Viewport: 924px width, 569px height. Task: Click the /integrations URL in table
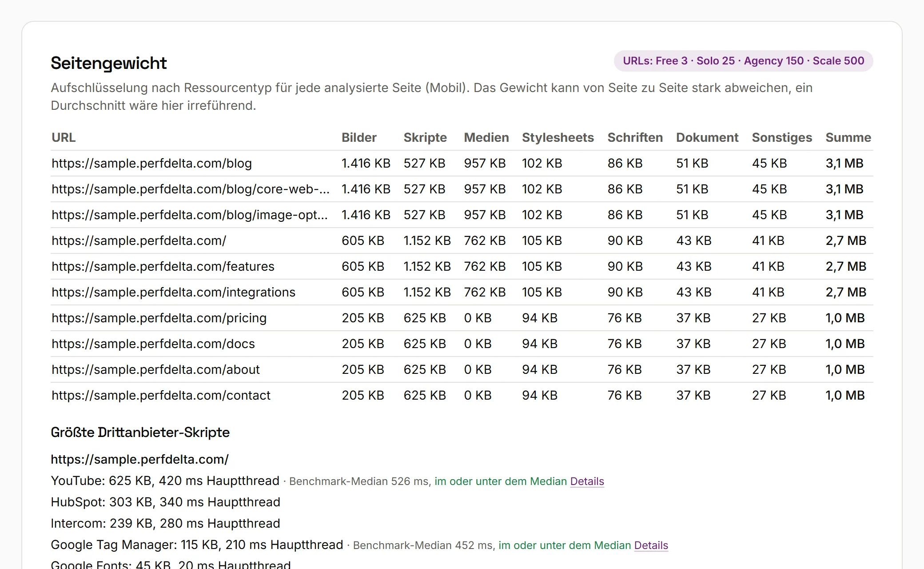[x=174, y=292]
